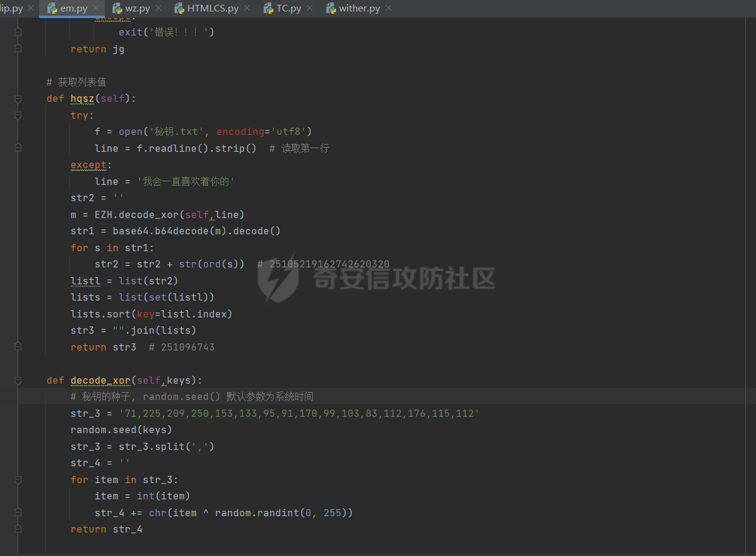Open the HTMLCS.py tab
Screen dimensions: 756x556
click(x=212, y=8)
